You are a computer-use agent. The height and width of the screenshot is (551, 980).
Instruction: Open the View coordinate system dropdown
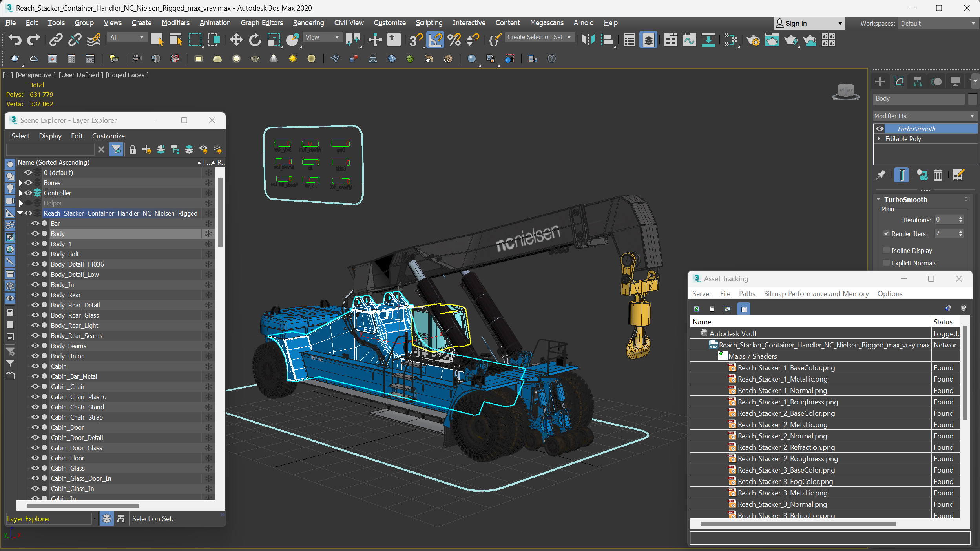click(x=322, y=37)
